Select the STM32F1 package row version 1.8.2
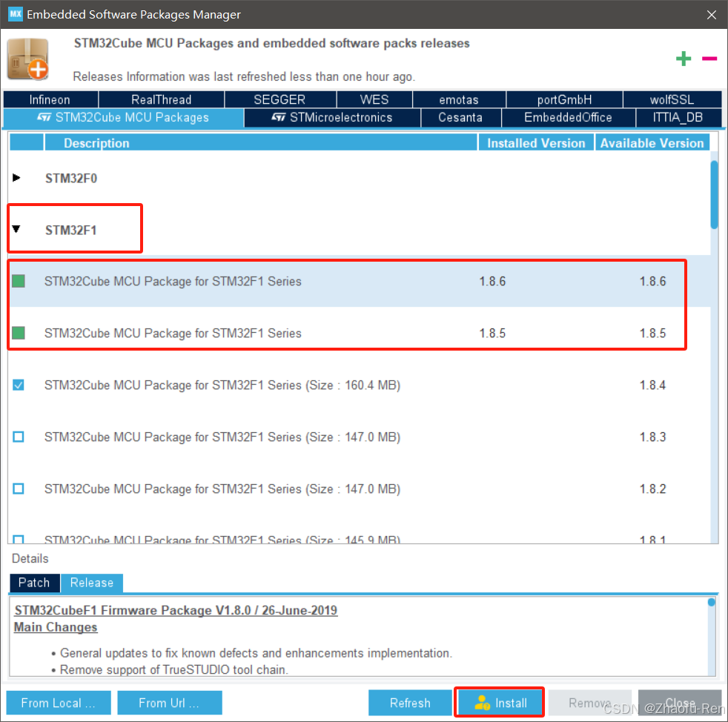The height and width of the screenshot is (722, 728). 360,489
